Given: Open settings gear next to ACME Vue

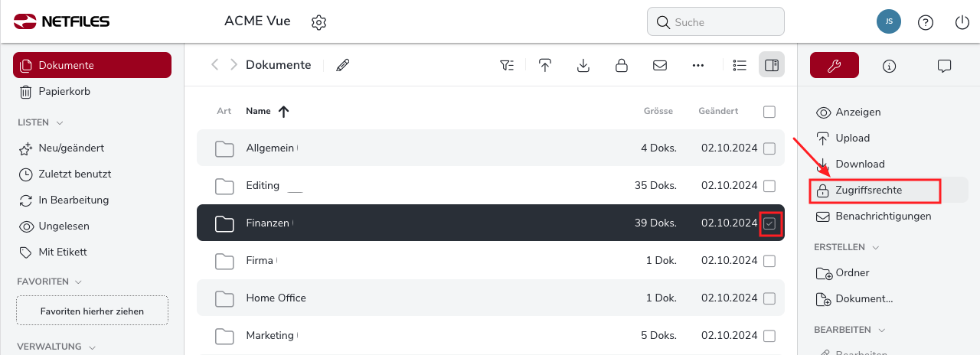Looking at the screenshot, I should (x=319, y=22).
